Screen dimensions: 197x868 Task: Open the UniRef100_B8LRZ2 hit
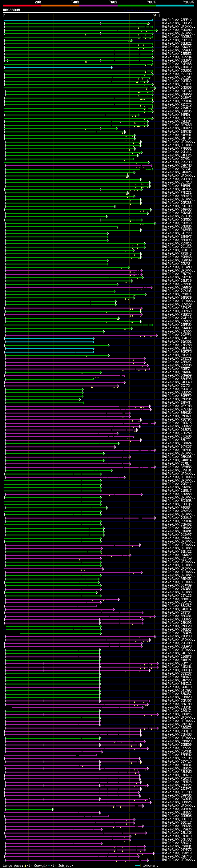click(x=177, y=43)
